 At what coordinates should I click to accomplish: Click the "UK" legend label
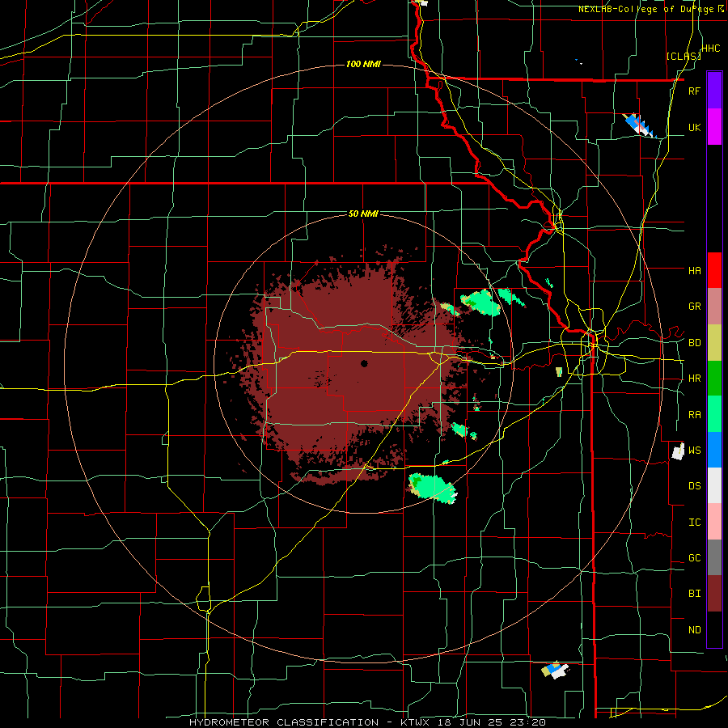[x=694, y=127]
